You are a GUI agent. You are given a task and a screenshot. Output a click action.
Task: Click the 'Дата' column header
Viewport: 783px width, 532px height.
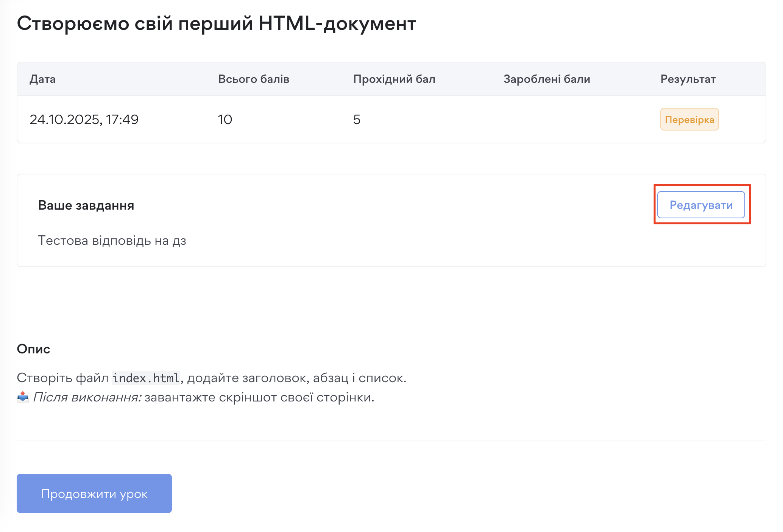pyautogui.click(x=42, y=79)
